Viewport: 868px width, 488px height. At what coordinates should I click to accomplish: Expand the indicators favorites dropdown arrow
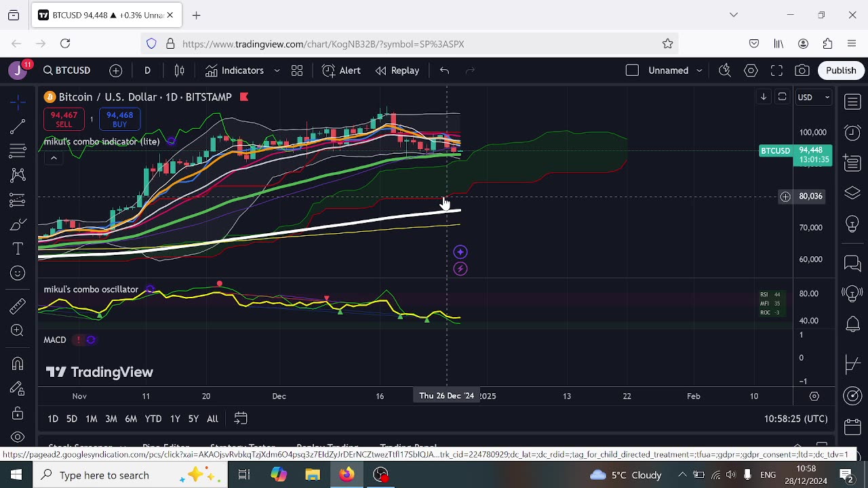[277, 70]
